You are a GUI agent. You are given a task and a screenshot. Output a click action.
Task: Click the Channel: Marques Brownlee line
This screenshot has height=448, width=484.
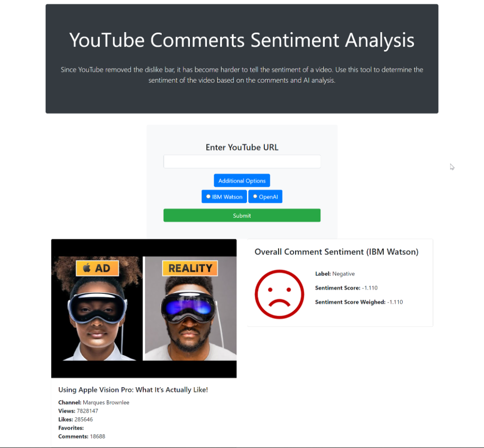94,402
